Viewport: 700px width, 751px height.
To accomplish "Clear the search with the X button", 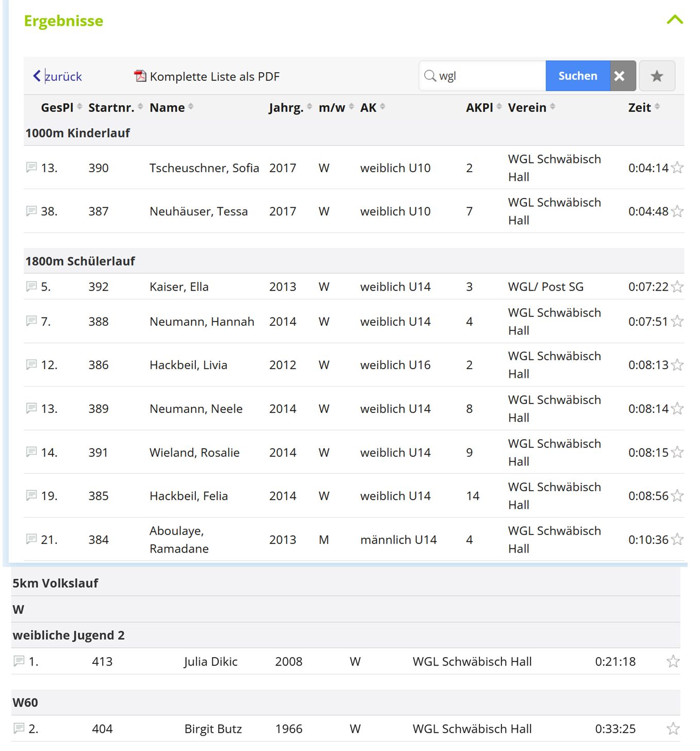I will coord(620,76).
